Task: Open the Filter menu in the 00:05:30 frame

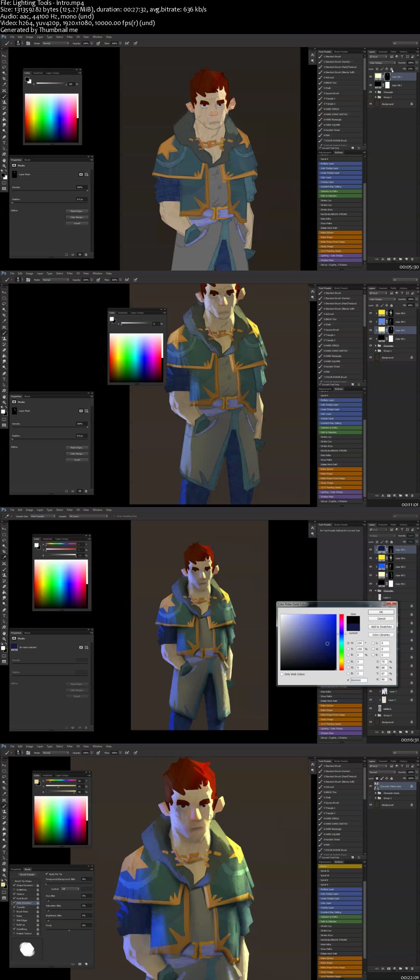Action: click(70, 37)
